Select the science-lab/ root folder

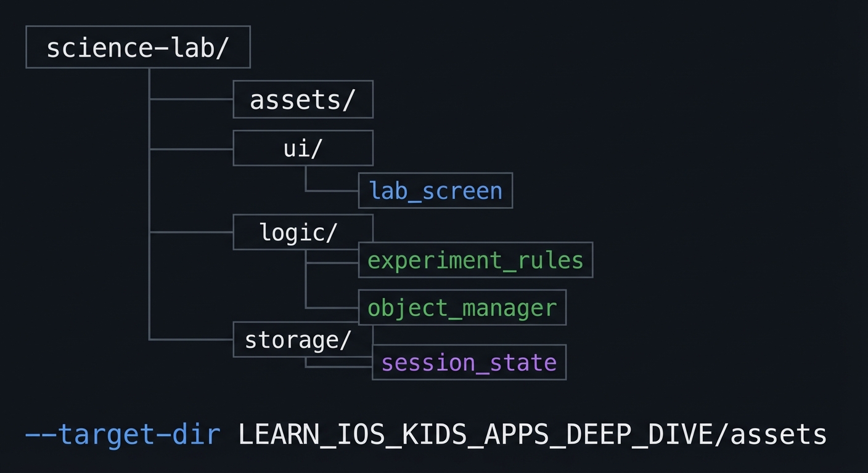click(137, 47)
